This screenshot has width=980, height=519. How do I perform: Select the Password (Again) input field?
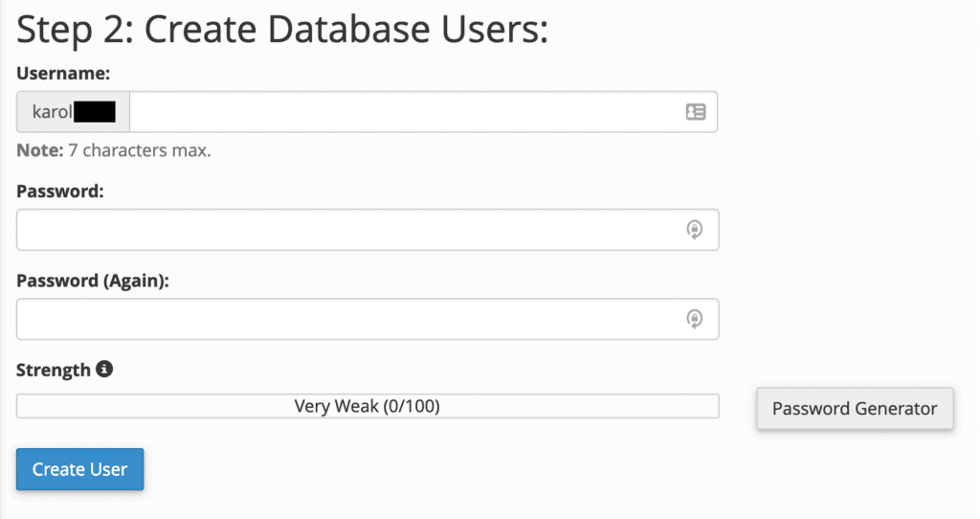tap(345, 319)
